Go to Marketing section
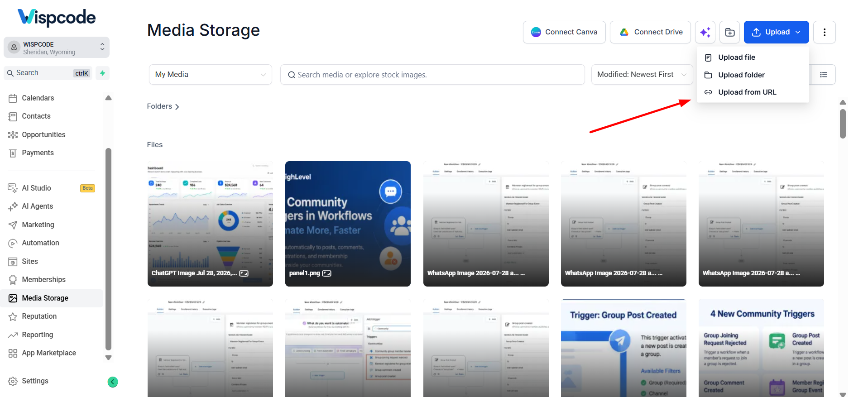The height and width of the screenshot is (397, 868). tap(38, 225)
